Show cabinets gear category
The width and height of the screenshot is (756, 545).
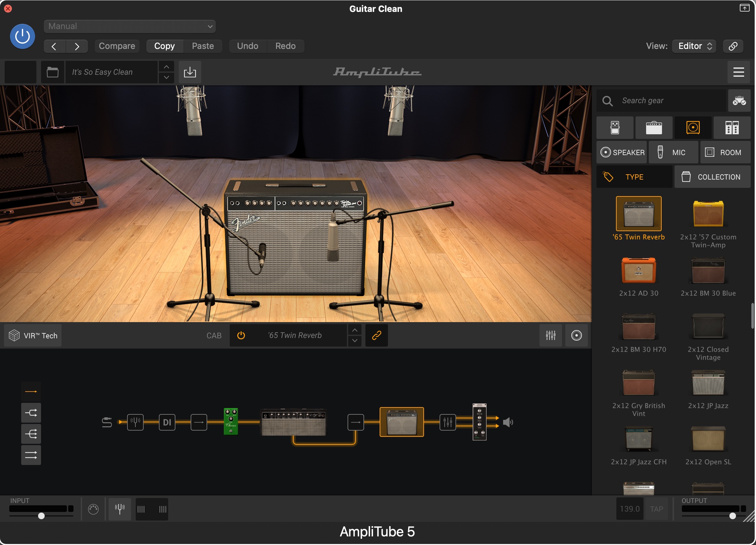tap(693, 128)
